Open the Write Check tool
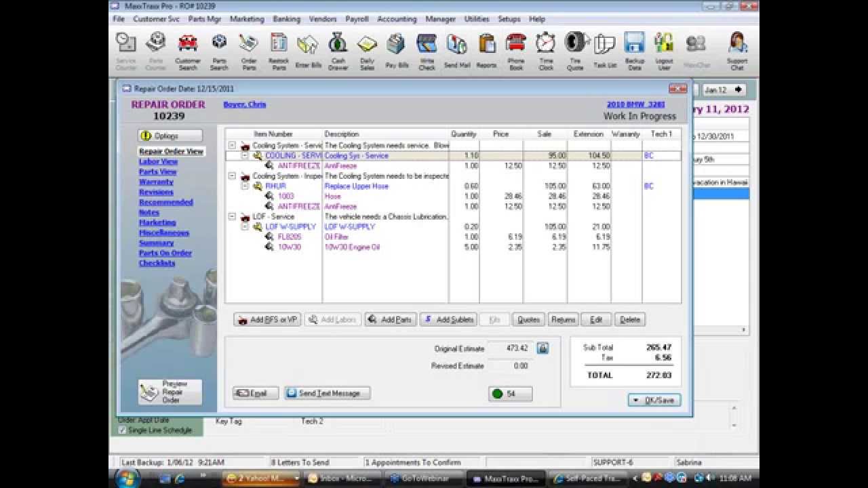Screen dimensions: 868x488 [427, 51]
